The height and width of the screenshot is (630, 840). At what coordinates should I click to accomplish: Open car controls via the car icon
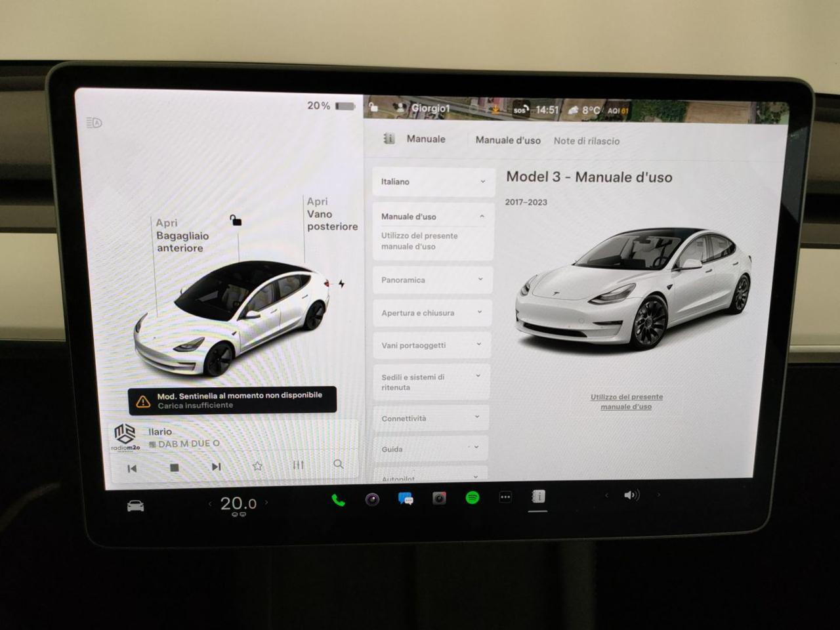click(x=135, y=506)
